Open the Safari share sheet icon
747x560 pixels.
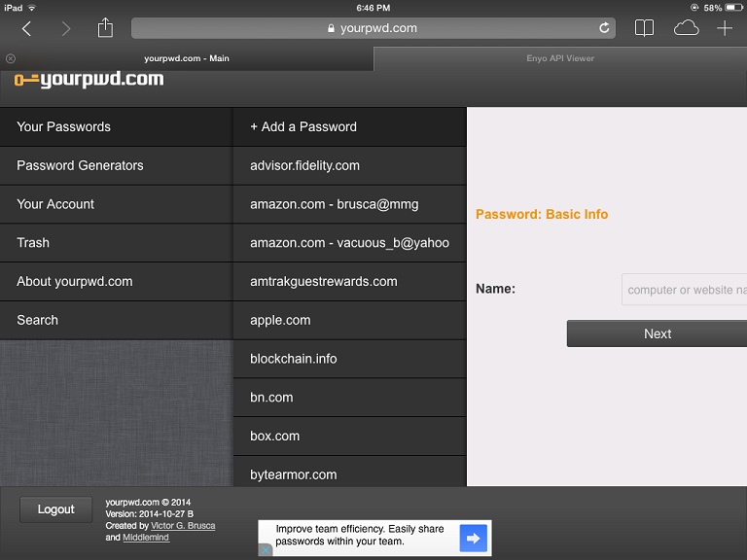coord(105,27)
